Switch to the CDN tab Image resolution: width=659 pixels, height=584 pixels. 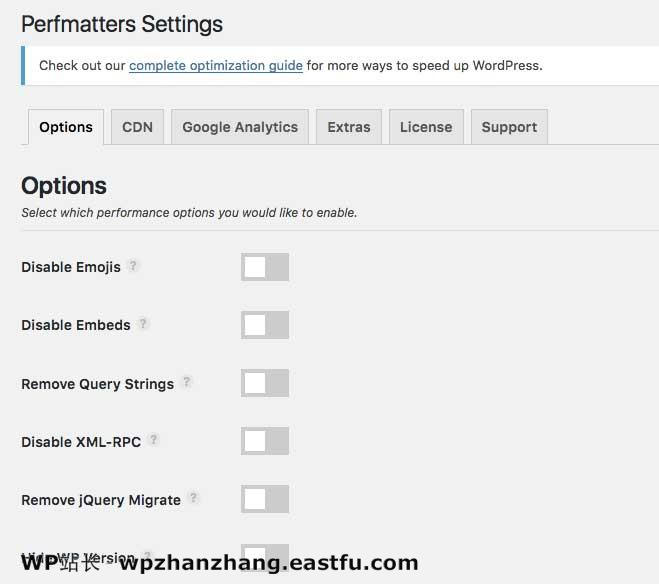pyautogui.click(x=137, y=127)
